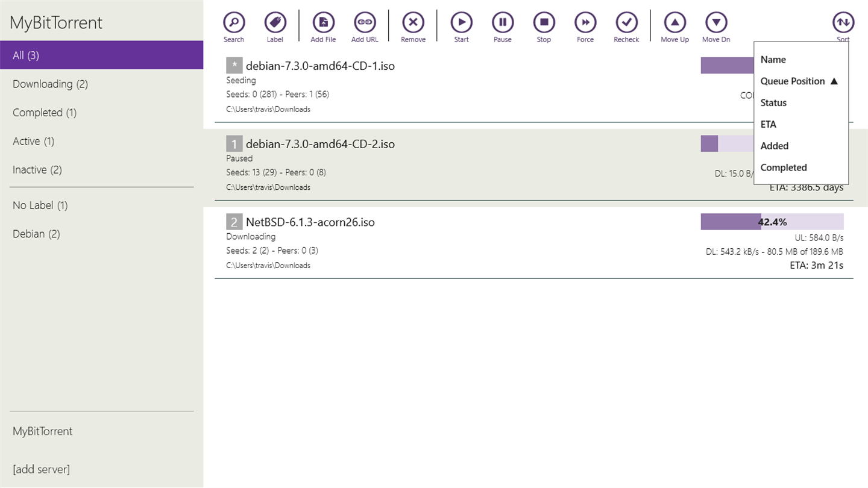The height and width of the screenshot is (488, 868).
Task: Select the All (3) filter
Action: [101, 55]
